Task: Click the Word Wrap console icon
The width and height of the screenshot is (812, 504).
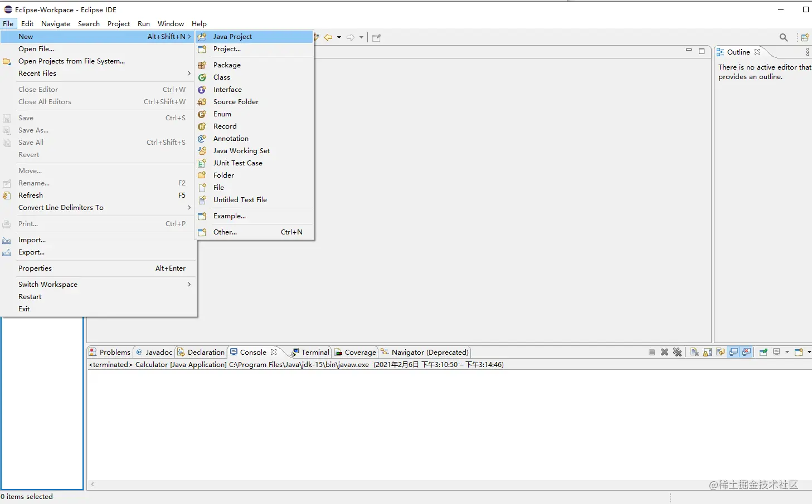Action: [x=721, y=352]
